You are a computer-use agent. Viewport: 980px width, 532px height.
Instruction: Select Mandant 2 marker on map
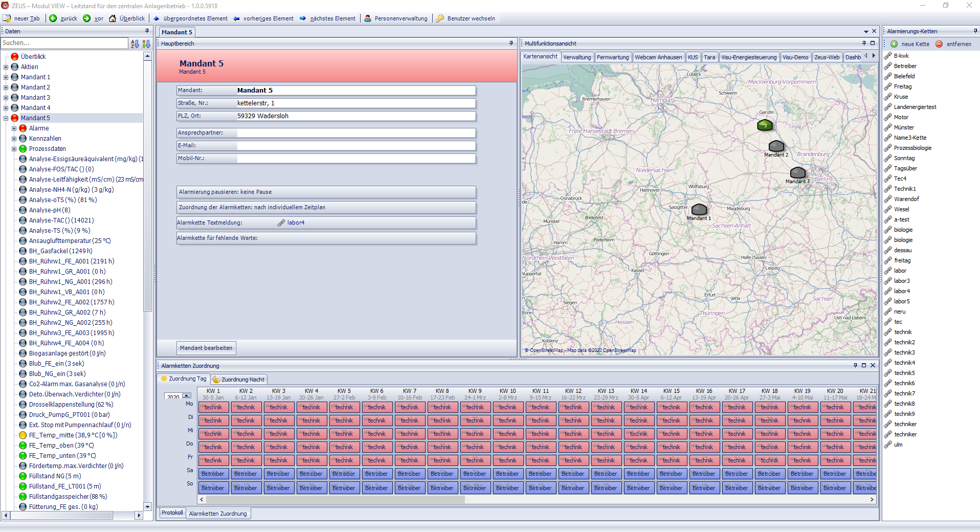tap(776, 146)
